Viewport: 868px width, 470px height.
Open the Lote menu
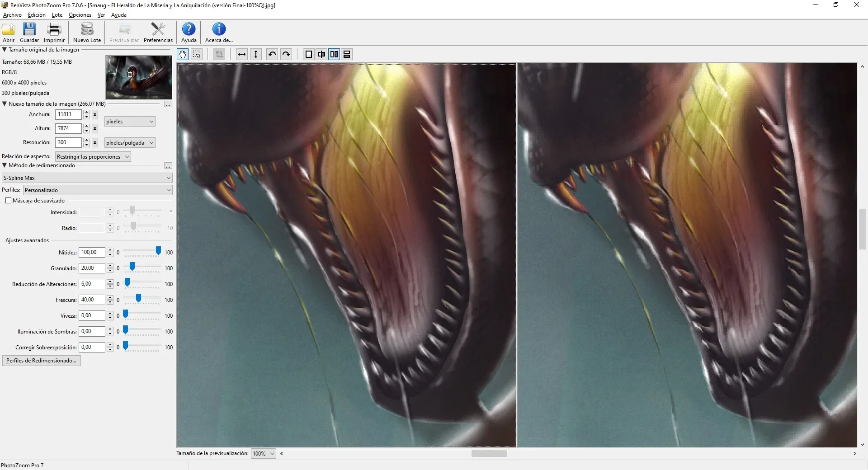pyautogui.click(x=57, y=15)
